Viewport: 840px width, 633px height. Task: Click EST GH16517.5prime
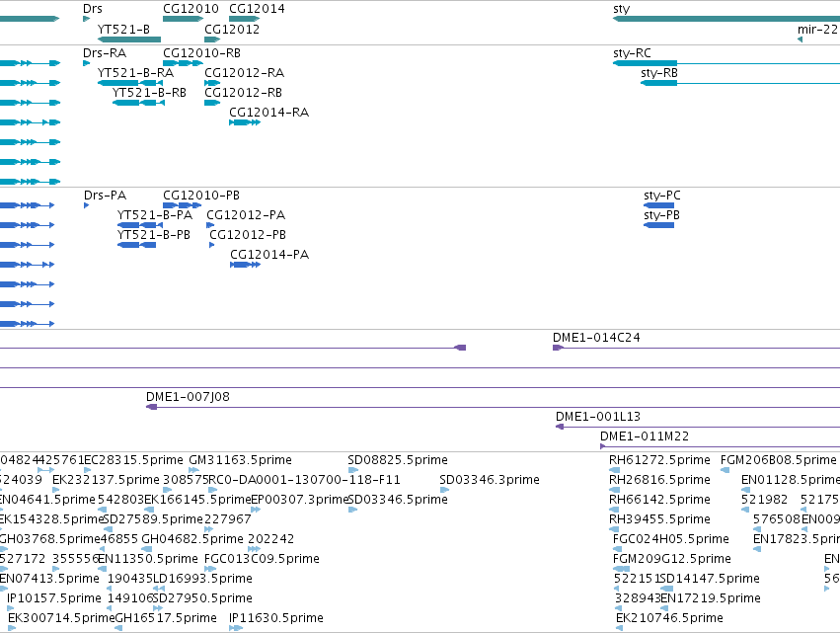[x=166, y=618]
